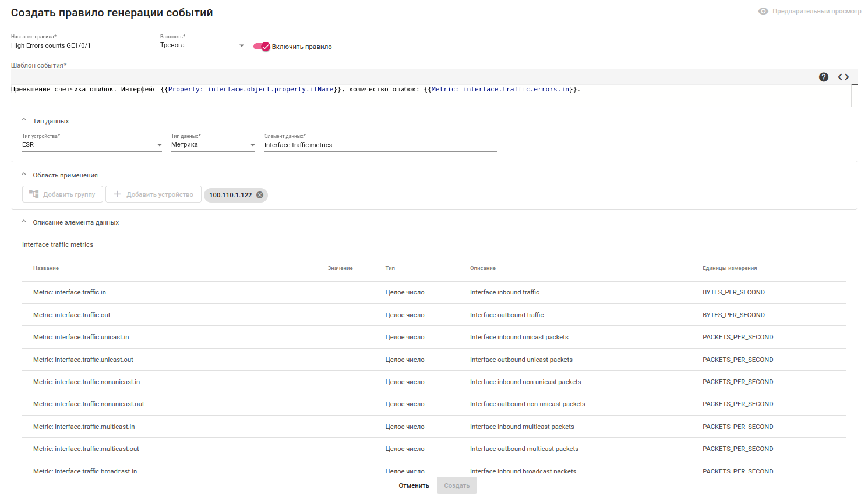Open the "Важность" severity dropdown
This screenshot has width=868, height=497.
pyautogui.click(x=202, y=45)
